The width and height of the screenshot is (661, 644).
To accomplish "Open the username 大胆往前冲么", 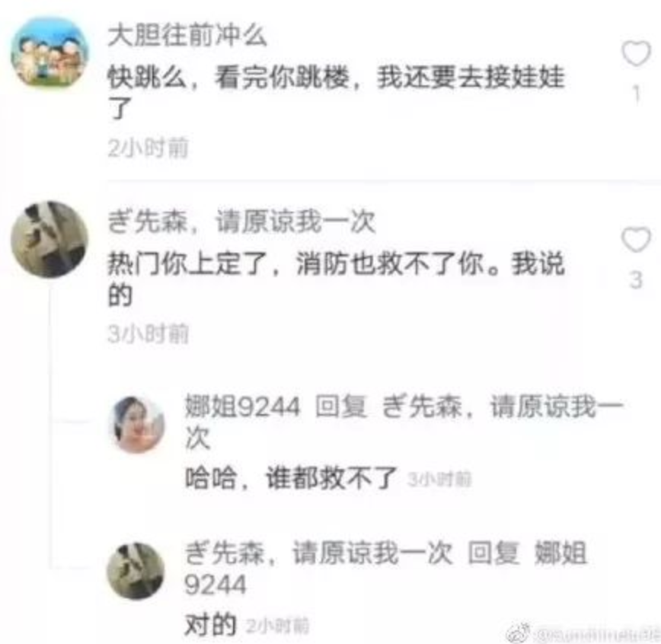I will tap(187, 36).
